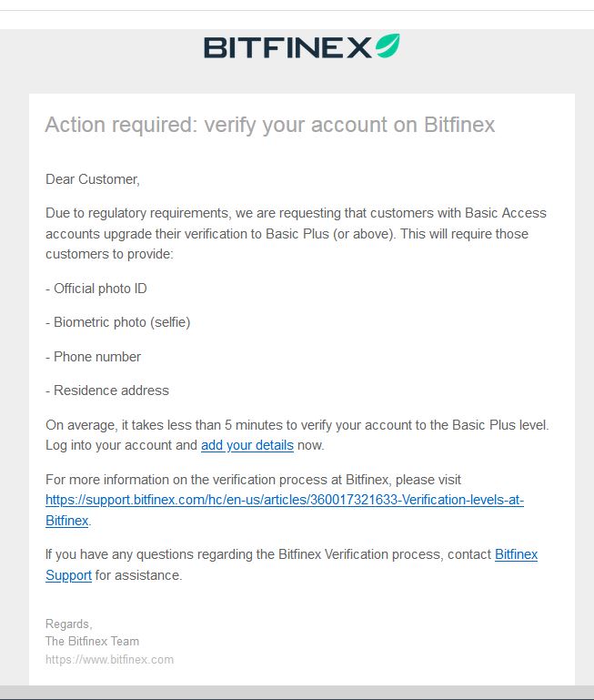
Task: Click the 'Biometric photo (selfie)' list item
Action: tap(118, 322)
